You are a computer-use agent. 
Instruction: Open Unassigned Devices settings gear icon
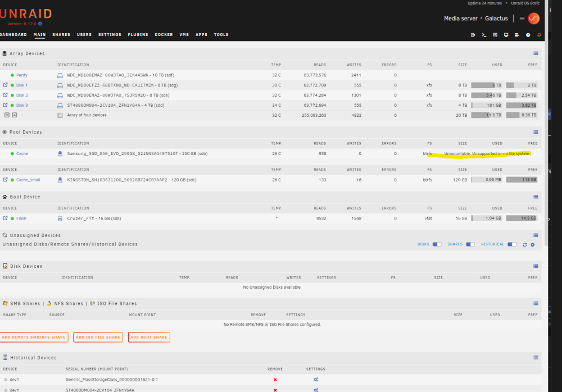click(532, 244)
